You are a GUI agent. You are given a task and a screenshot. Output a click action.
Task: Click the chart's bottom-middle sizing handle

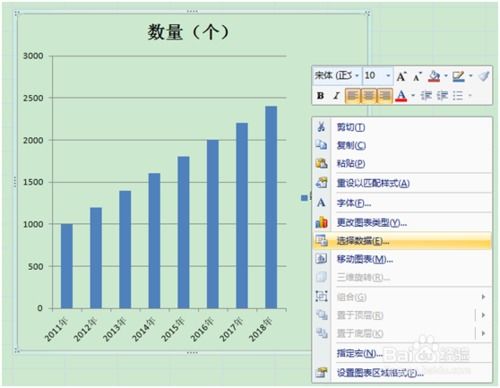(192, 352)
